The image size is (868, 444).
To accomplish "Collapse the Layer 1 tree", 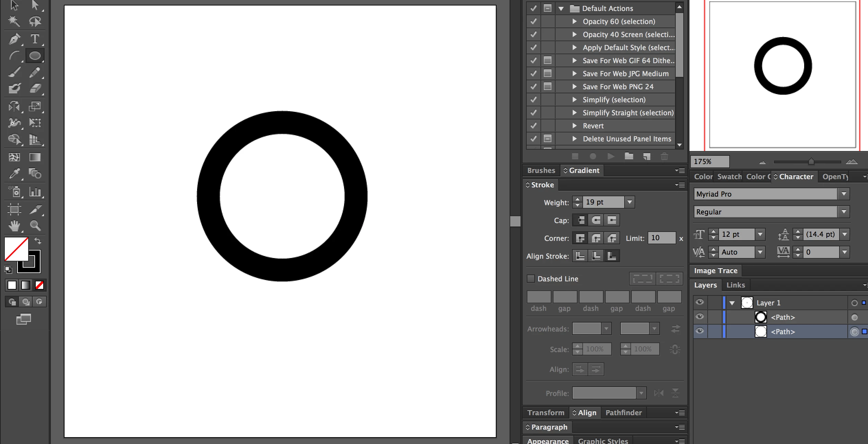I will coord(732,303).
